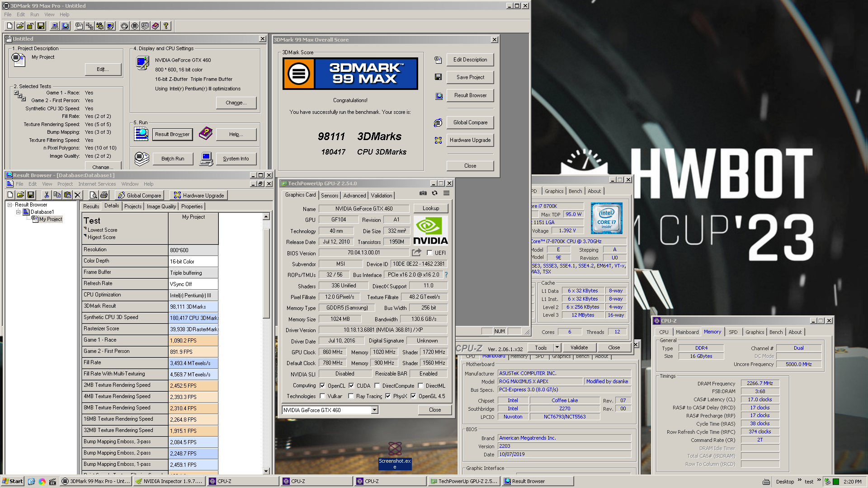
Task: Click Paste icon in Result Browser toolbar
Action: (x=67, y=195)
